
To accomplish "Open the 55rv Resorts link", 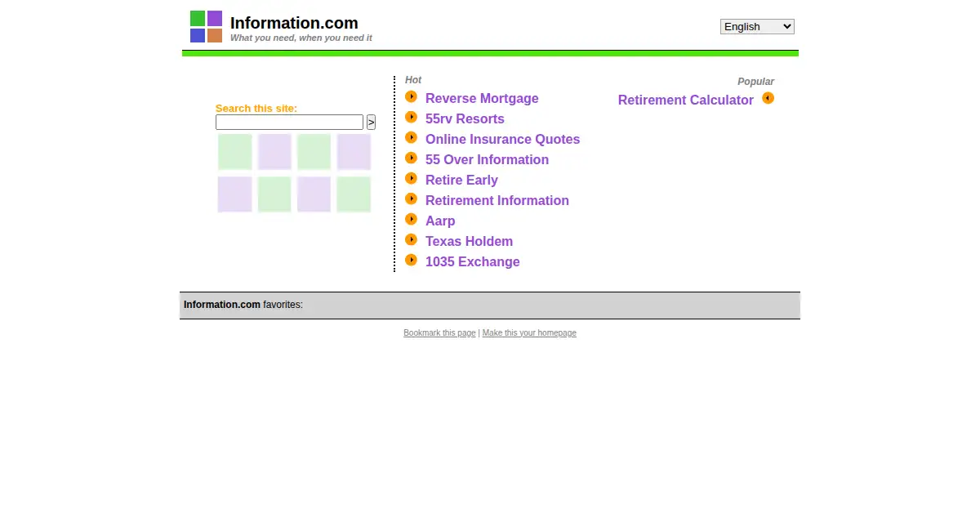I will 465,119.
